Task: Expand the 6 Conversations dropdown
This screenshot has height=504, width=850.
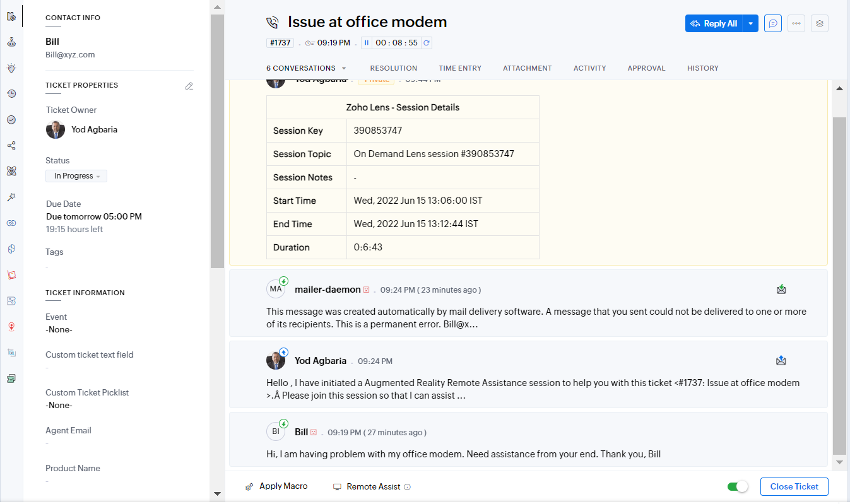Action: tap(344, 68)
